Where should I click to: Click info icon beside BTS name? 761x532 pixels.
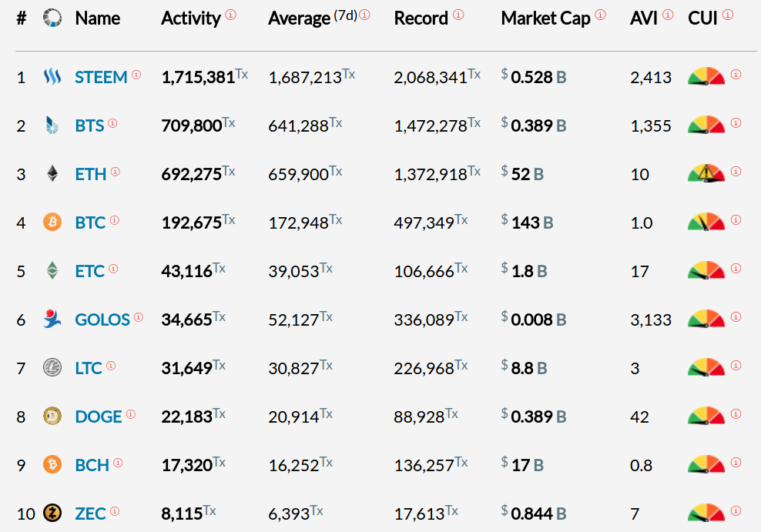(x=112, y=123)
